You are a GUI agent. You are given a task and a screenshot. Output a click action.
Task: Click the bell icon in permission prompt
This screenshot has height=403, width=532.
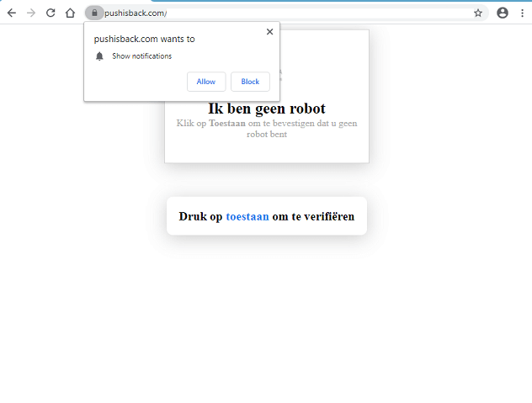[x=99, y=56]
